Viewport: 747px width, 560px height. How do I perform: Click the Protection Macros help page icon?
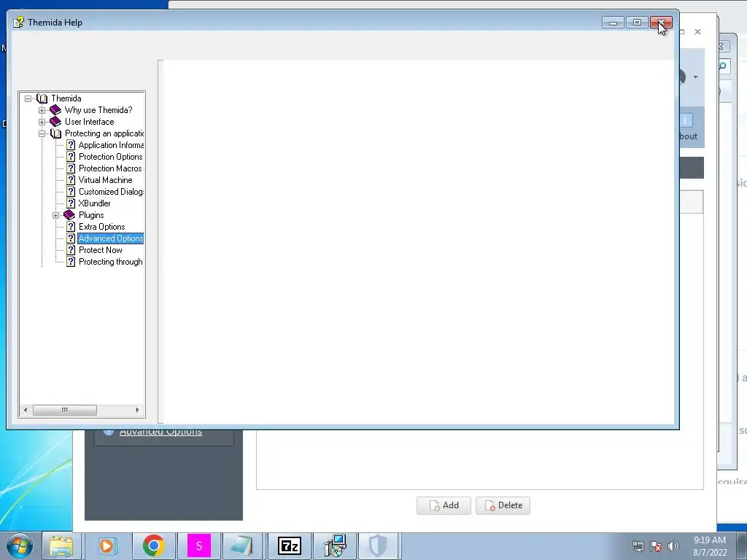pyautogui.click(x=71, y=168)
